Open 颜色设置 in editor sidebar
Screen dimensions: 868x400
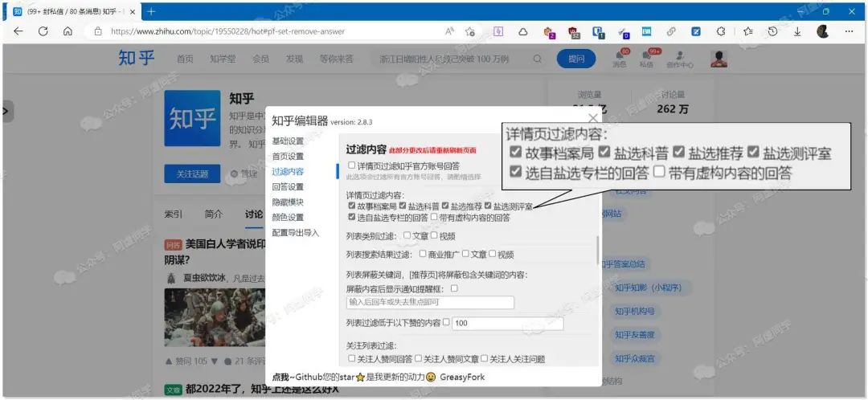288,217
